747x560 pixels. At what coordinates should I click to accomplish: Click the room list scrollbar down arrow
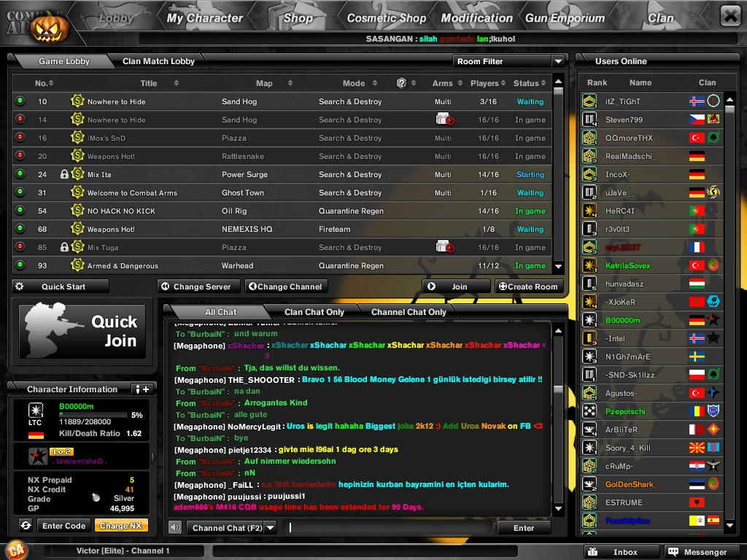(x=558, y=267)
